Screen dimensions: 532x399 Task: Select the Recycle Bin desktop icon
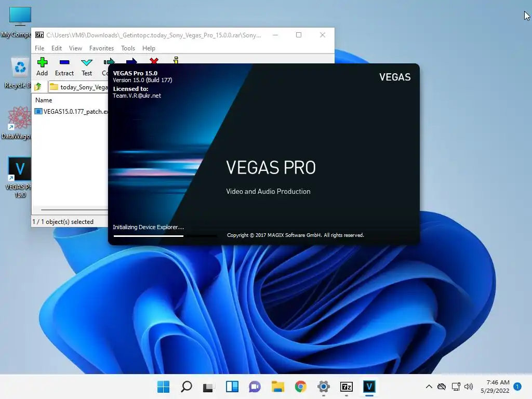click(18, 73)
